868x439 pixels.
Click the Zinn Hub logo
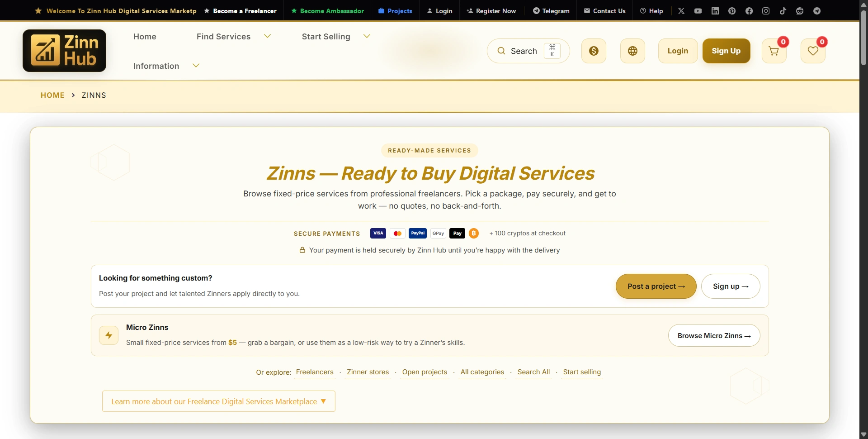[x=64, y=51]
